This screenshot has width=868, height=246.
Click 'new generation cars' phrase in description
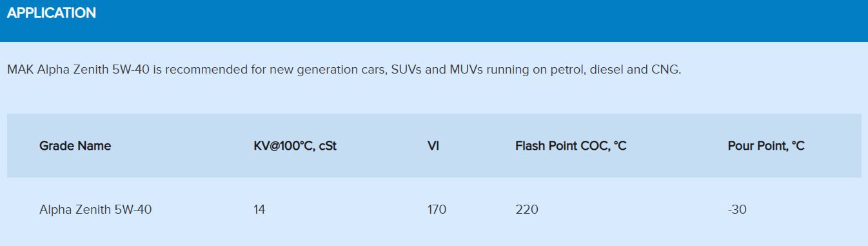[x=319, y=69]
